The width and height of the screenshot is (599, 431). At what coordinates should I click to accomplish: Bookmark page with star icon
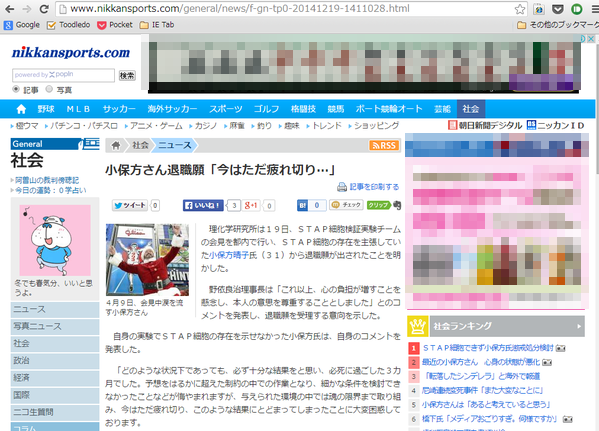coord(520,9)
